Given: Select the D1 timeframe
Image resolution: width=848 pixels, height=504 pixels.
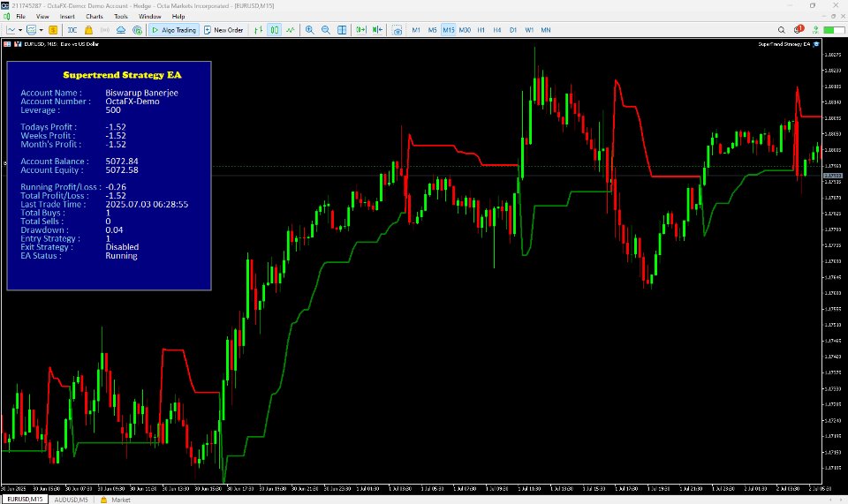Looking at the screenshot, I should [513, 30].
